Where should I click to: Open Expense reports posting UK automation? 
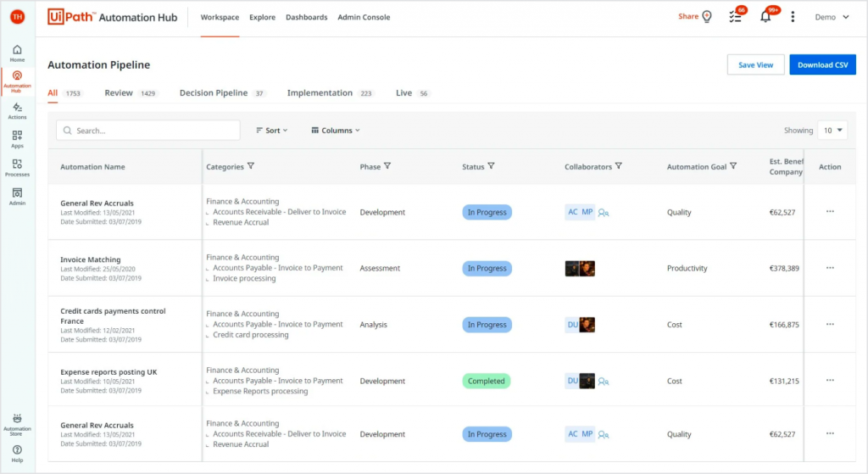click(x=108, y=372)
